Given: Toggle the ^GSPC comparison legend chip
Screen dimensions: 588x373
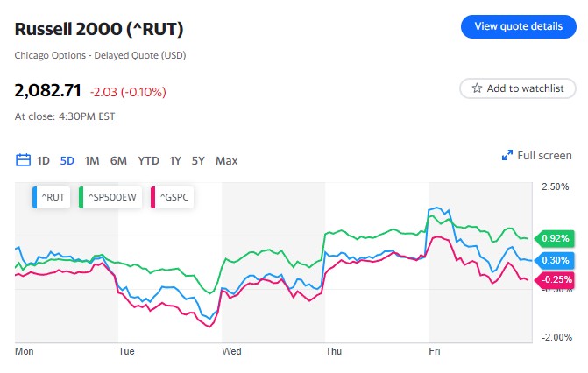Looking at the screenshot, I should tap(172, 197).
